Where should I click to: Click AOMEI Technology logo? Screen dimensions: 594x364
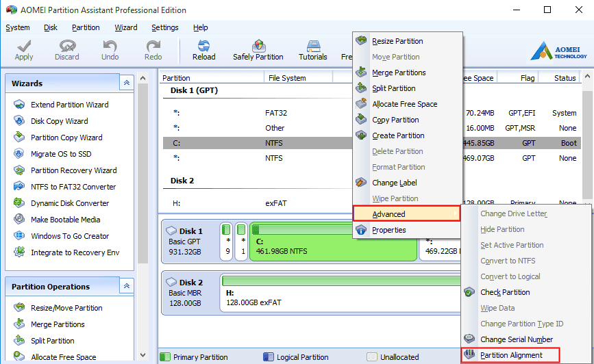coord(558,51)
